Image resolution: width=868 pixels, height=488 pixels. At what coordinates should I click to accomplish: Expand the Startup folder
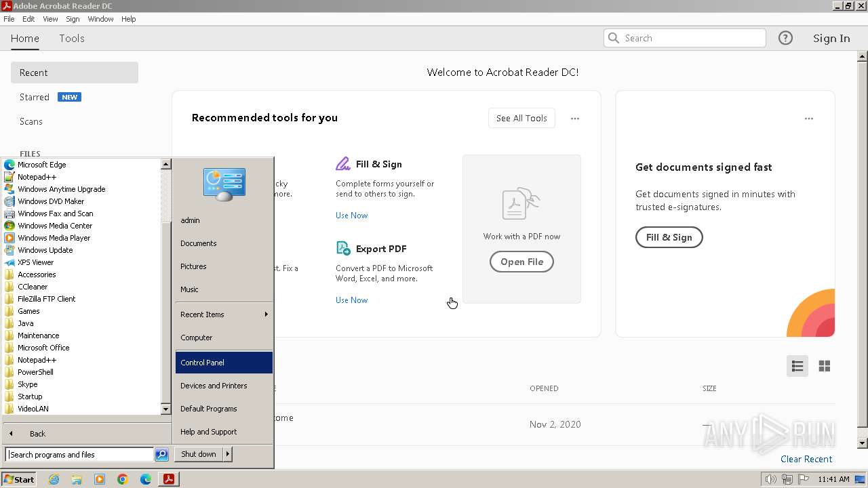point(30,396)
